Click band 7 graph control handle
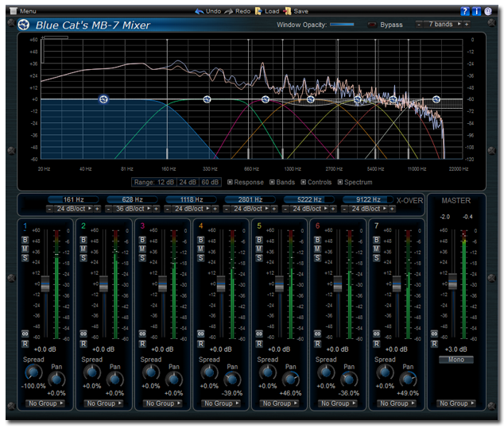504x428 pixels. [x=436, y=99]
